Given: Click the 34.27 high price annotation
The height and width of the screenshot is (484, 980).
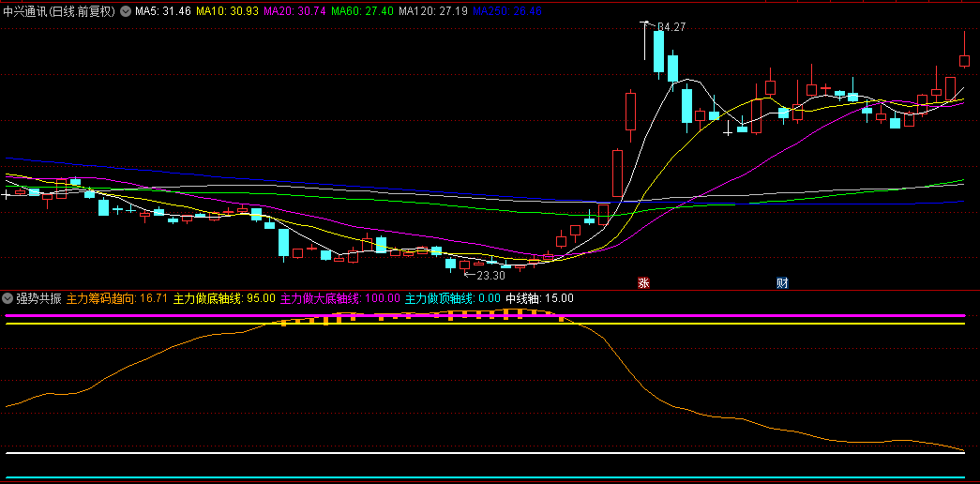Looking at the screenshot, I should (x=670, y=27).
